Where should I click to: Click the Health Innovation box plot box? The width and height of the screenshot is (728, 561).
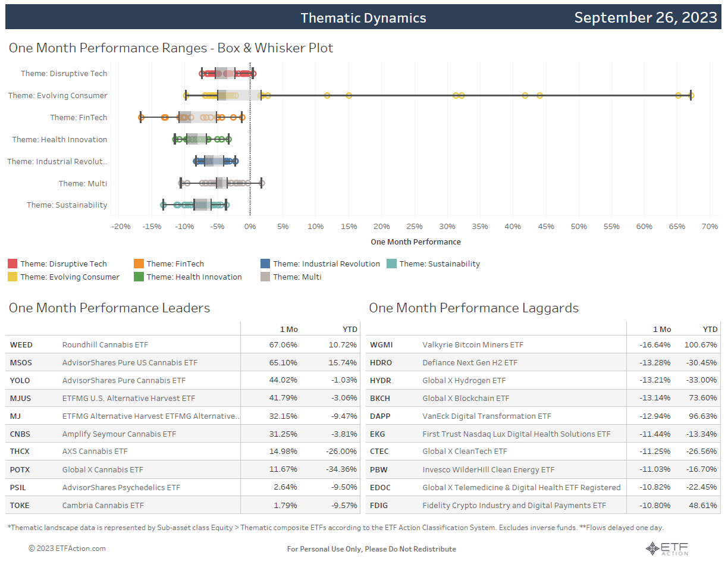point(196,139)
